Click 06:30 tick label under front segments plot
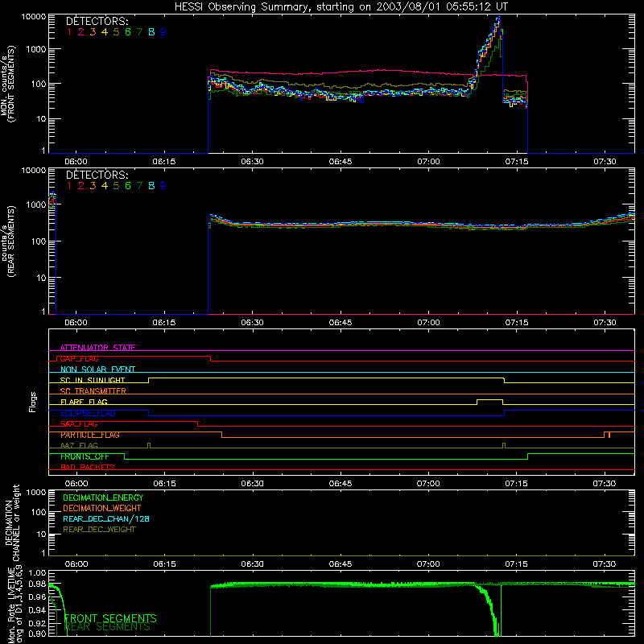The image size is (644, 644). tap(252, 162)
